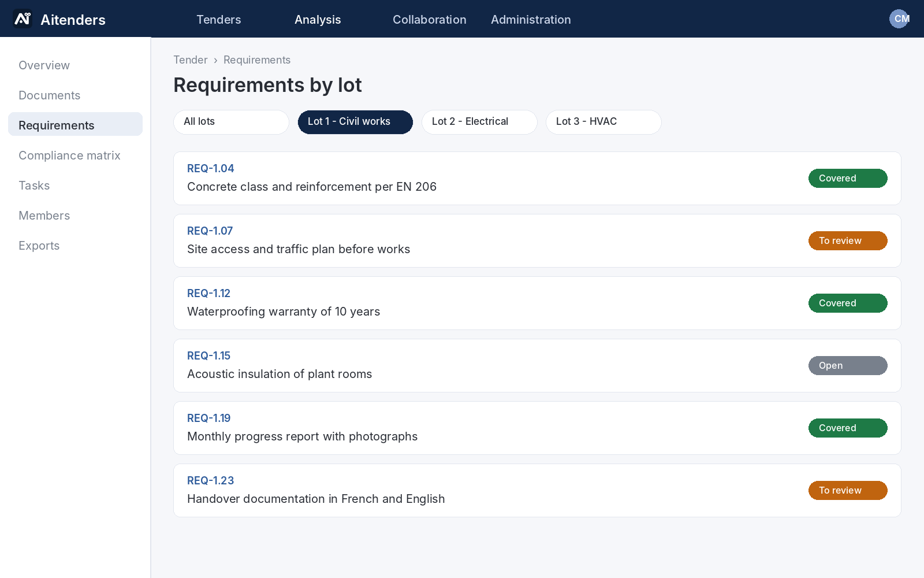The image size is (924, 578).
Task: Open Documents in the sidebar
Action: [x=75, y=95]
